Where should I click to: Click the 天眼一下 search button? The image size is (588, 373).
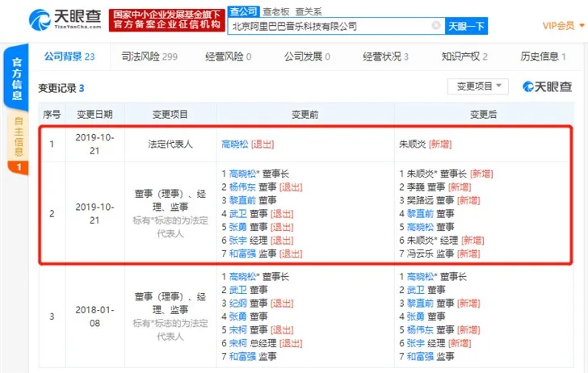point(466,26)
